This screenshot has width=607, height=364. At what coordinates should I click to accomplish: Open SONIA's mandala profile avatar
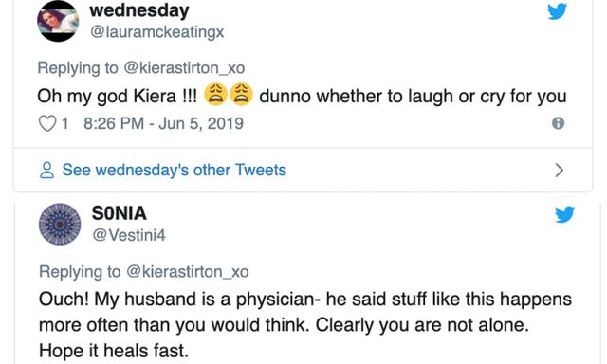tap(60, 224)
